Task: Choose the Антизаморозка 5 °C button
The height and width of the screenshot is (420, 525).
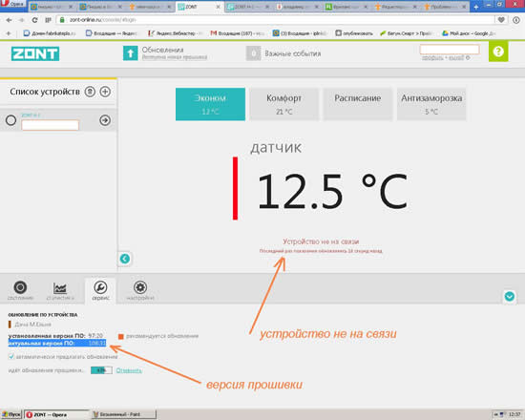Action: [x=431, y=104]
